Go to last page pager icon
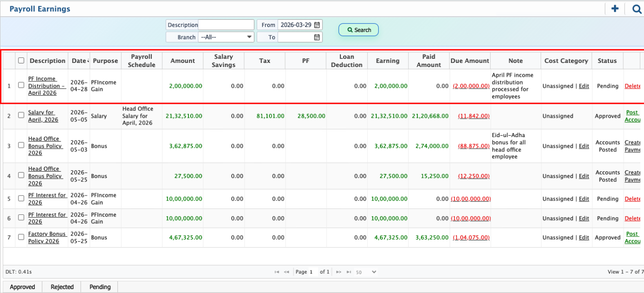The width and height of the screenshot is (644, 293). pos(349,272)
